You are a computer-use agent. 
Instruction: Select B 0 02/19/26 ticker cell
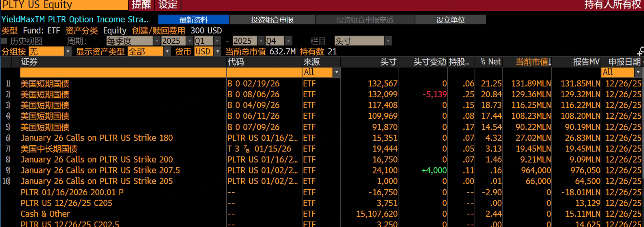tap(254, 84)
